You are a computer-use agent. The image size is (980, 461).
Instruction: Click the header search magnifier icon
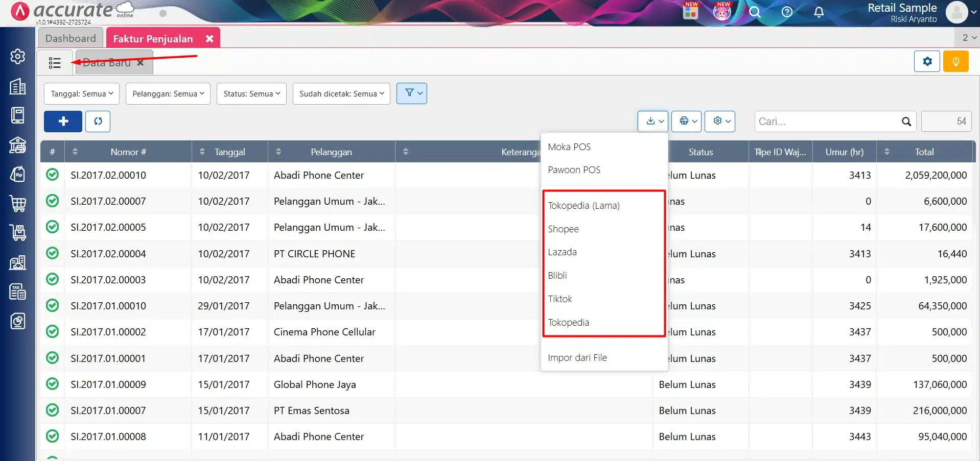pos(755,12)
